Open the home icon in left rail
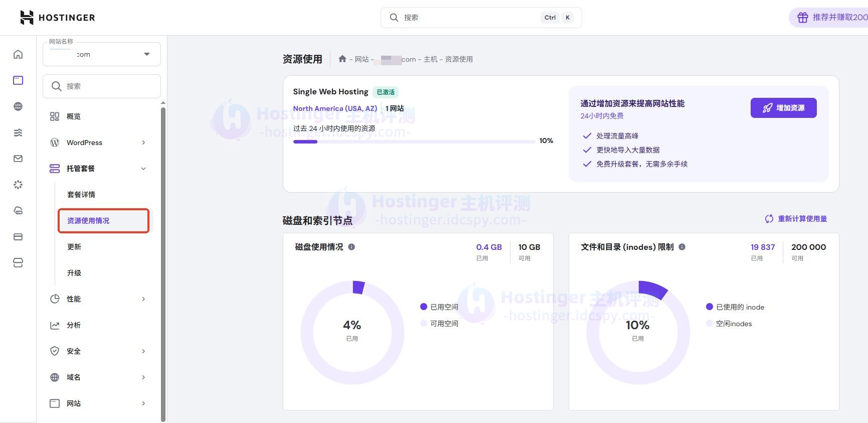 pyautogui.click(x=18, y=54)
